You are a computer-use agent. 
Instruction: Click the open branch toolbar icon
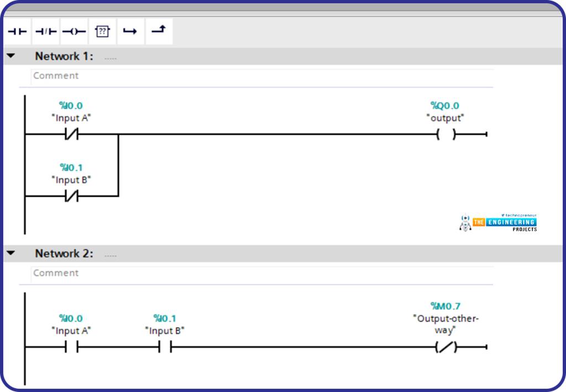tap(130, 32)
